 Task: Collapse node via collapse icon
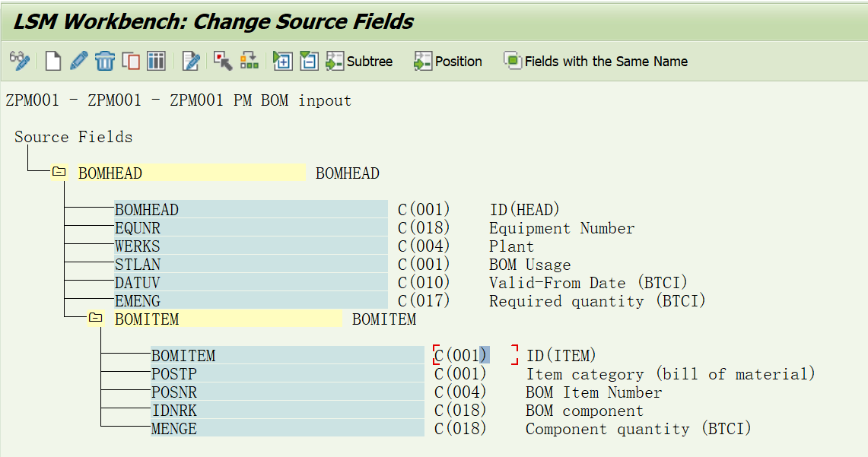[x=308, y=61]
